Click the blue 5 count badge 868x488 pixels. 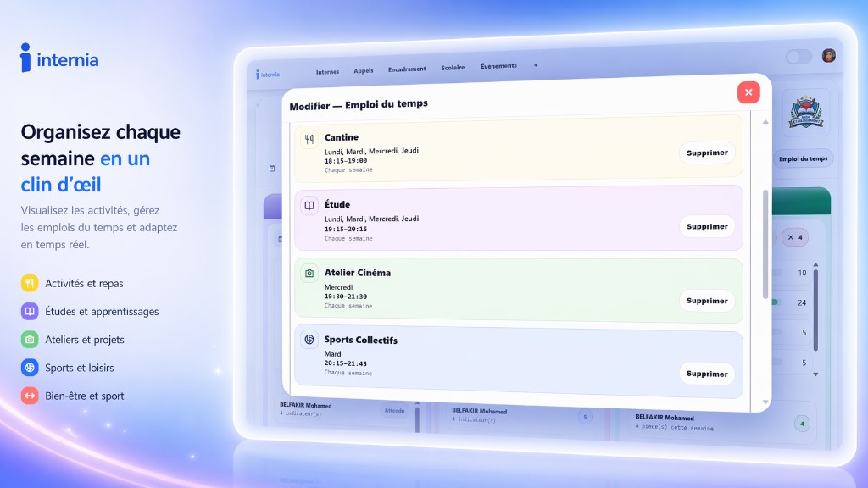click(x=585, y=417)
